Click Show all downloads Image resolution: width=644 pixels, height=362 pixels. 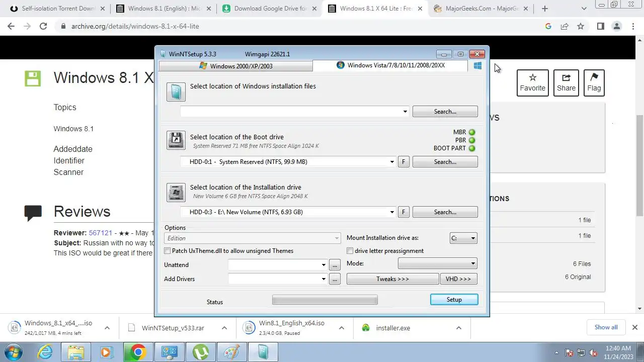tap(606, 327)
